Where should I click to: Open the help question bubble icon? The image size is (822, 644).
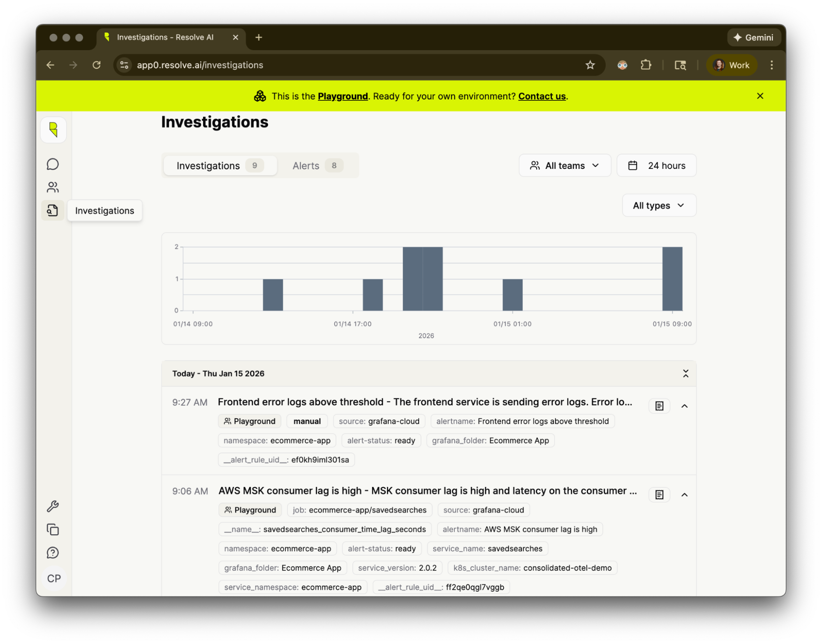pyautogui.click(x=53, y=552)
